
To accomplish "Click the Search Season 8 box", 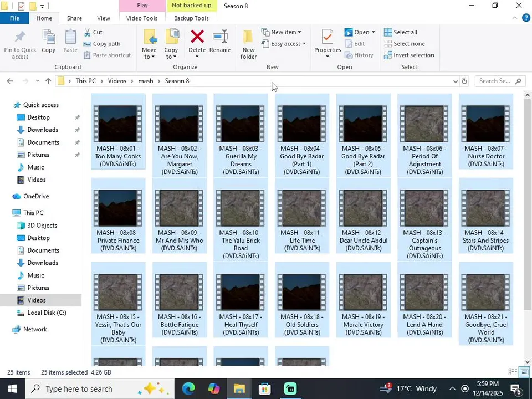I will click(x=500, y=81).
